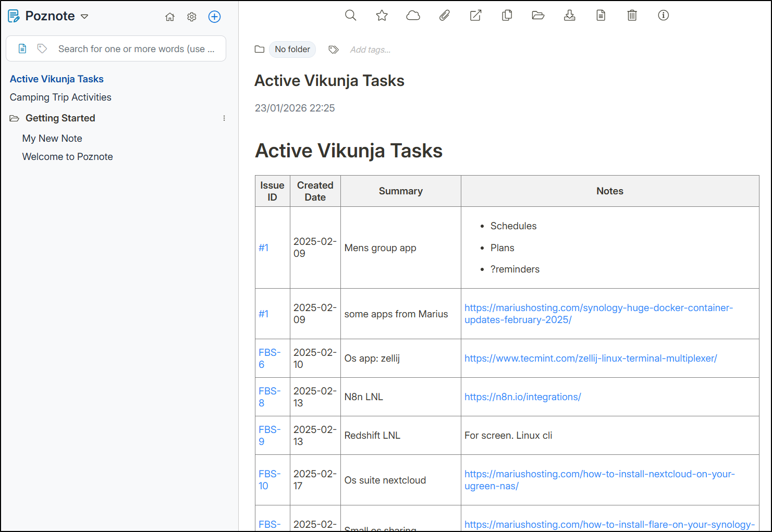Click the open in new window icon
772x532 pixels.
[476, 16]
